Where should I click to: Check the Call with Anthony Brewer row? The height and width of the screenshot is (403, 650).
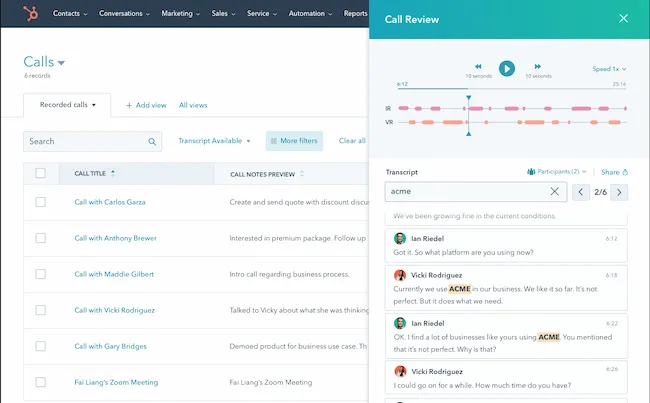point(41,238)
